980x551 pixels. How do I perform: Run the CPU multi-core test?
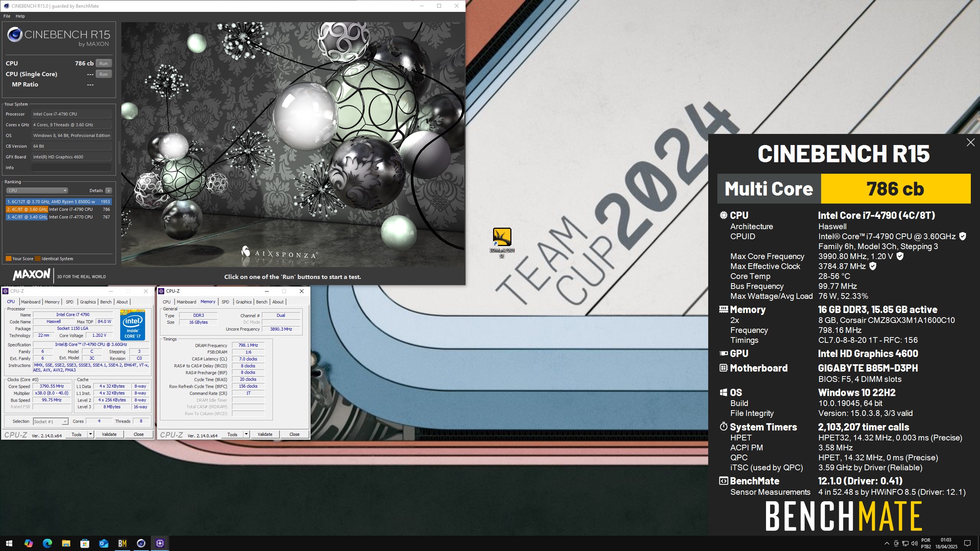coord(103,64)
